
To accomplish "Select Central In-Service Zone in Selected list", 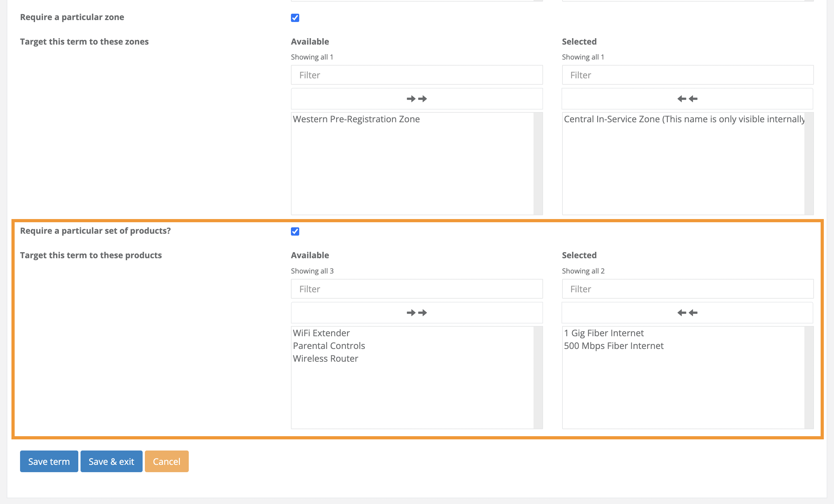I will 684,119.
